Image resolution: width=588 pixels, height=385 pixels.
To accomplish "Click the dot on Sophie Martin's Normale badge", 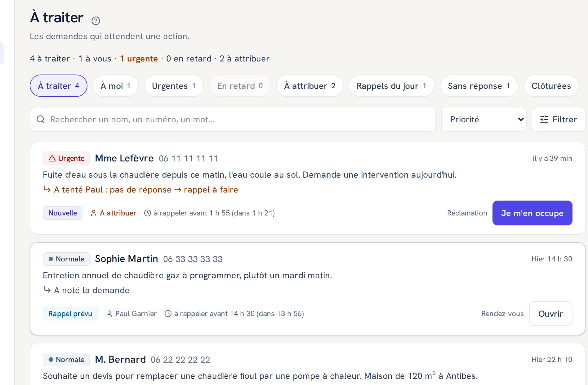I will coord(51,259).
